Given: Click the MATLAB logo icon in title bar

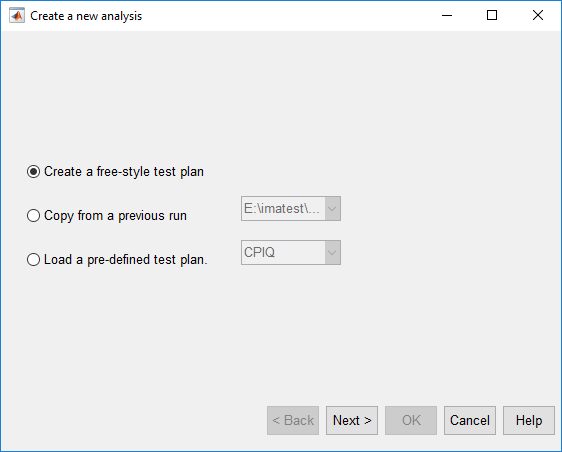Looking at the screenshot, I should tap(17, 15).
